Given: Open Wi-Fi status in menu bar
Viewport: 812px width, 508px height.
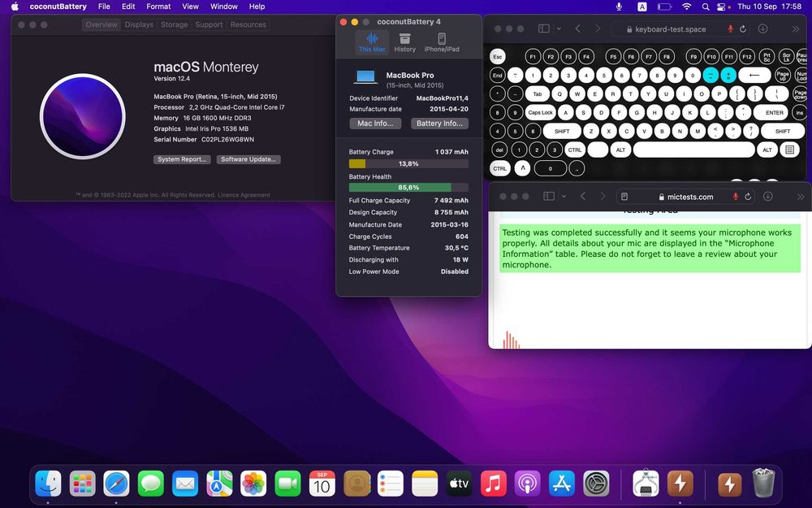Looking at the screenshot, I should (687, 7).
